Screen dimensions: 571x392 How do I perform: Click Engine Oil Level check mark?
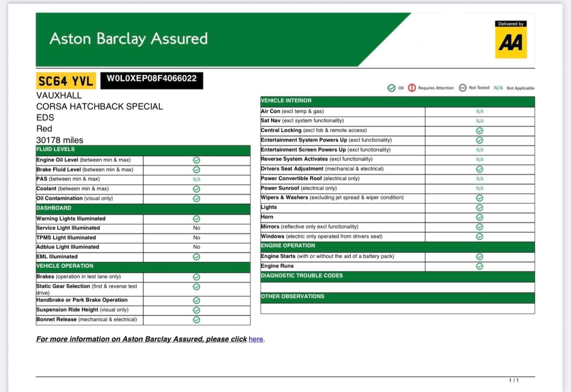point(196,160)
